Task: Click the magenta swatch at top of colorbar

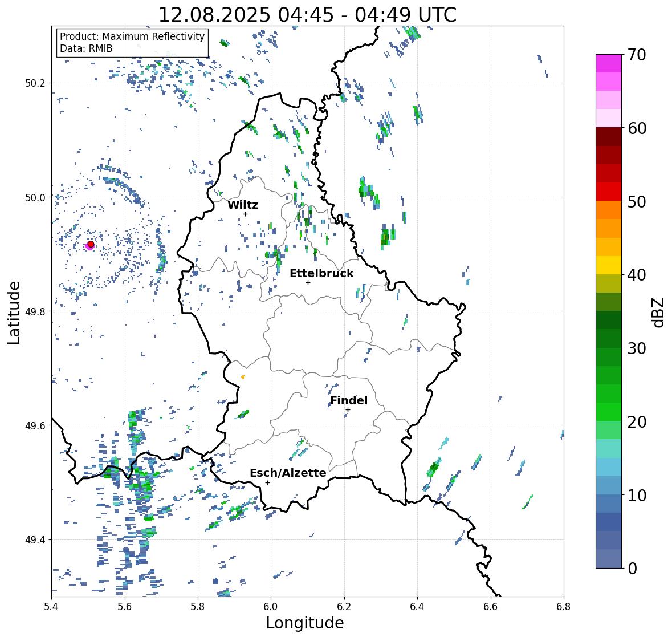Action: [x=609, y=63]
